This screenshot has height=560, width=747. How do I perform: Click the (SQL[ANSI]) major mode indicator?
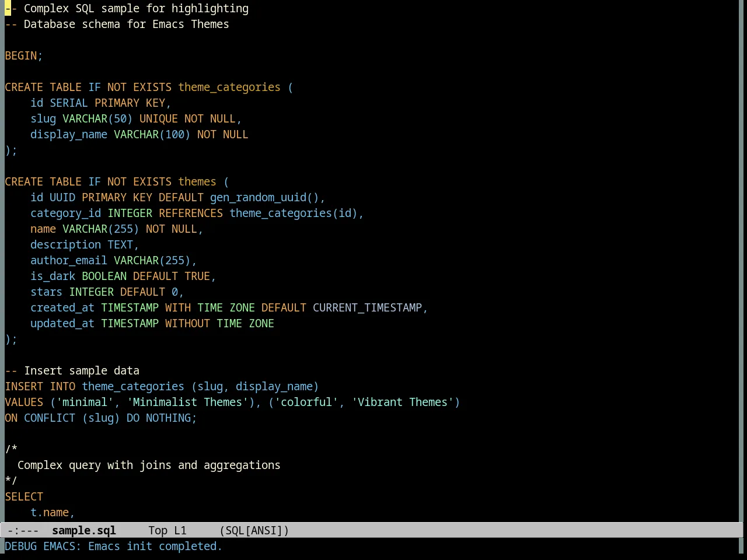(254, 530)
